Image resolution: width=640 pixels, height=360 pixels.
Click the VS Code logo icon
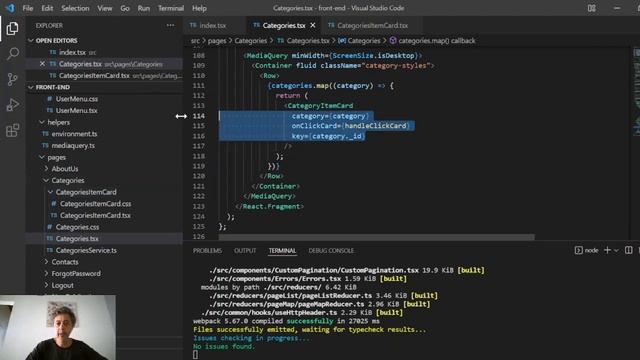(x=10, y=8)
